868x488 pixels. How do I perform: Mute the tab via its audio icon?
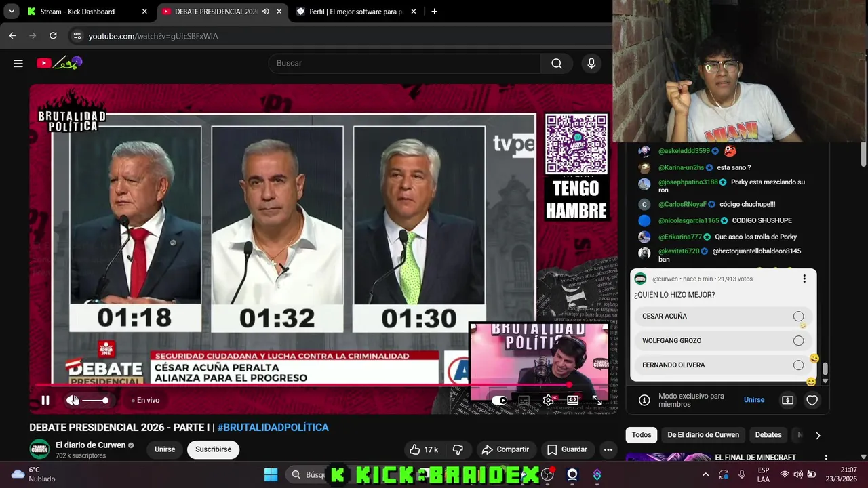[265, 12]
